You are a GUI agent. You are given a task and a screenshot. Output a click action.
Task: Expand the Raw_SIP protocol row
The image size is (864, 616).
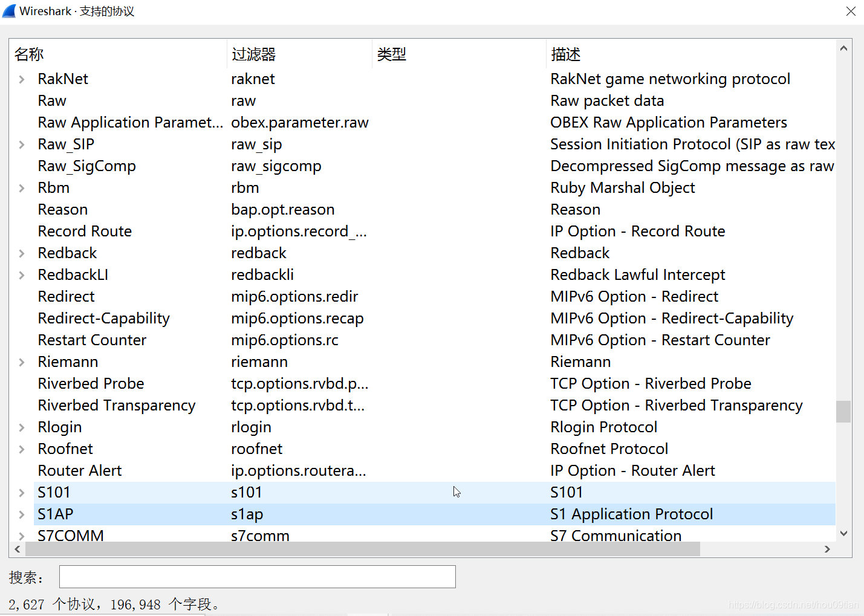[22, 144]
